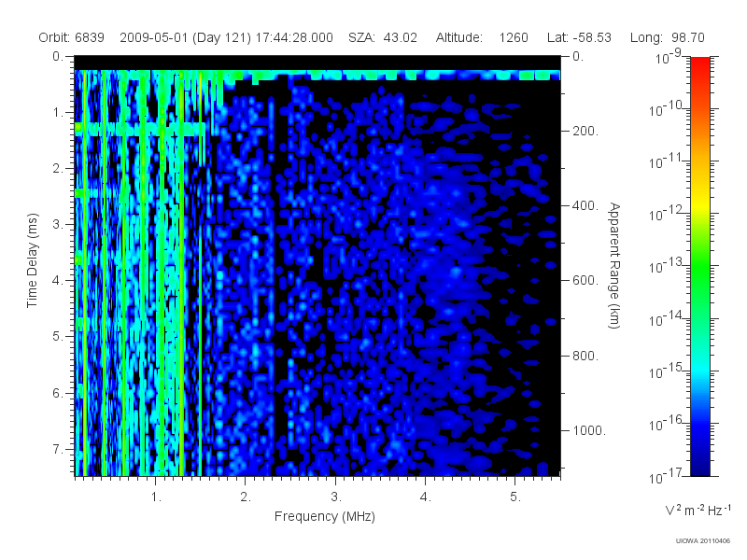Click the 10^-17 color scale label
Image resolution: width=747 pixels, height=560 pixels.
(x=666, y=476)
